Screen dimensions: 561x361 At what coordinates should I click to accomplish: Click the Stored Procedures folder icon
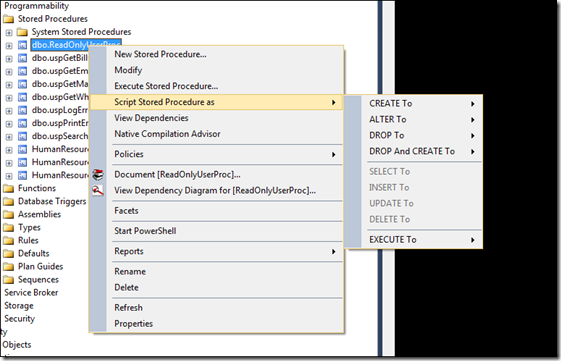[x=8, y=19]
